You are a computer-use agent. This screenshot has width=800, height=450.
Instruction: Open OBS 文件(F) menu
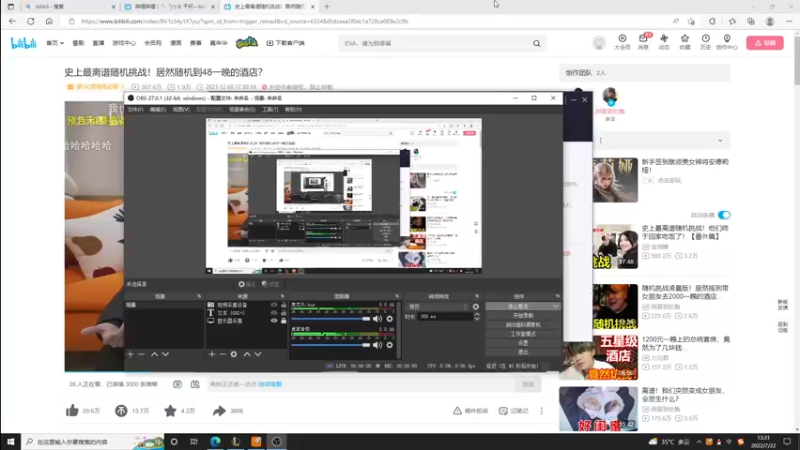pyautogui.click(x=135, y=109)
